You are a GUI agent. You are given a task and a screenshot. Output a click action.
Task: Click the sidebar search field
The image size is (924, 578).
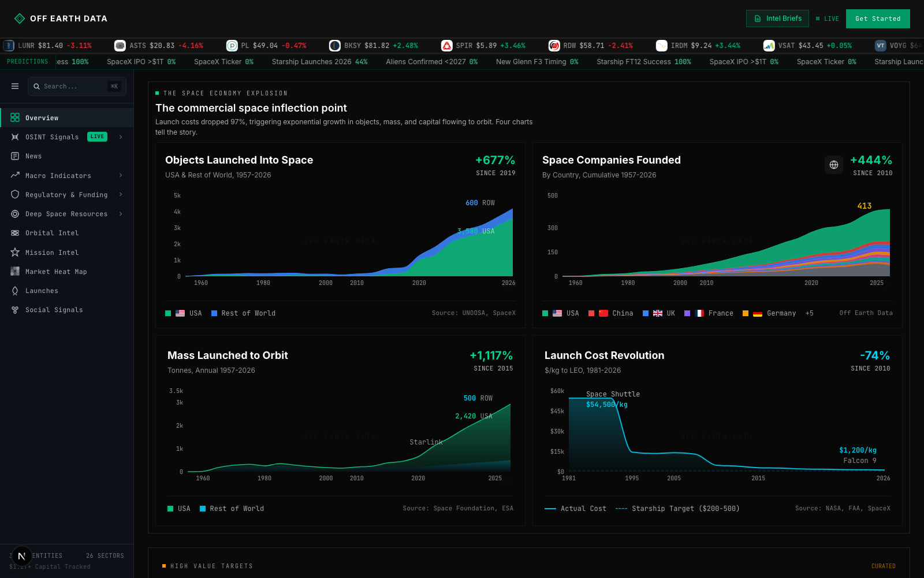tap(77, 86)
